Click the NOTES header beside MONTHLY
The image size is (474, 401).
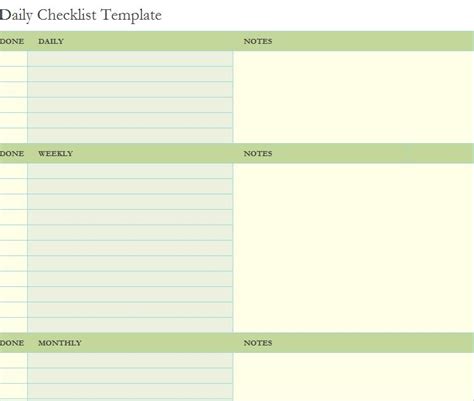[x=258, y=343]
